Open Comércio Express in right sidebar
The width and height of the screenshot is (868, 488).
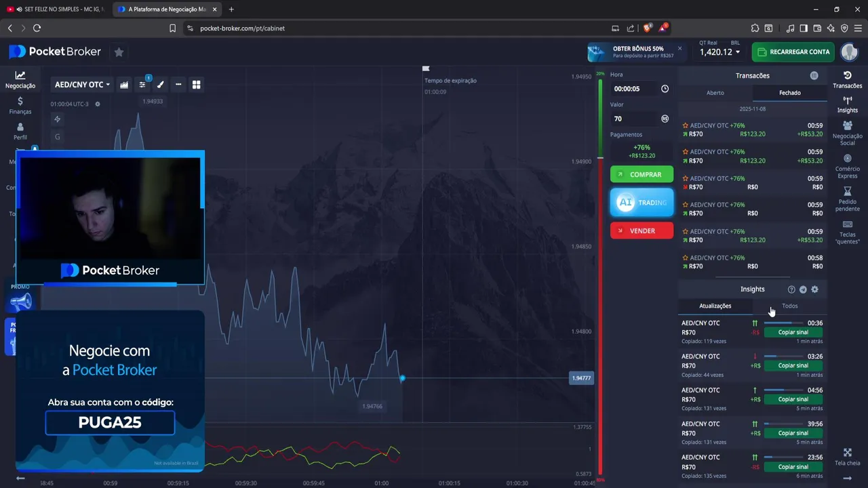847,167
